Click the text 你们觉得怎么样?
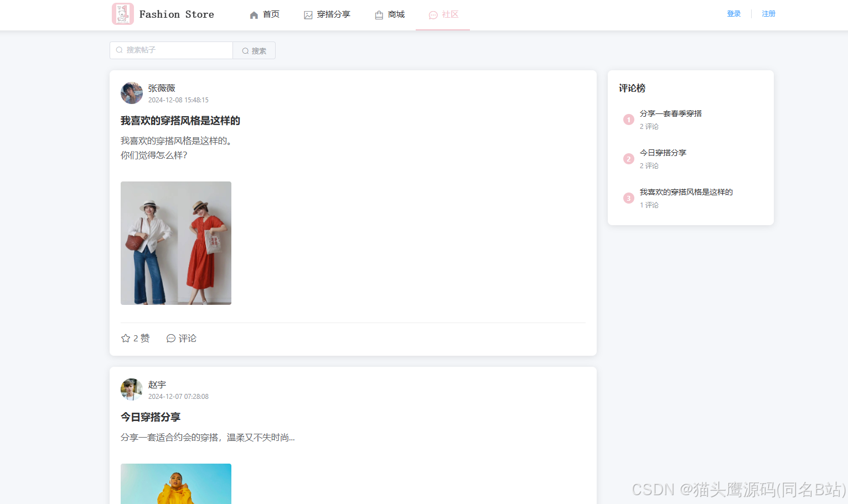The image size is (848, 504). (154, 155)
